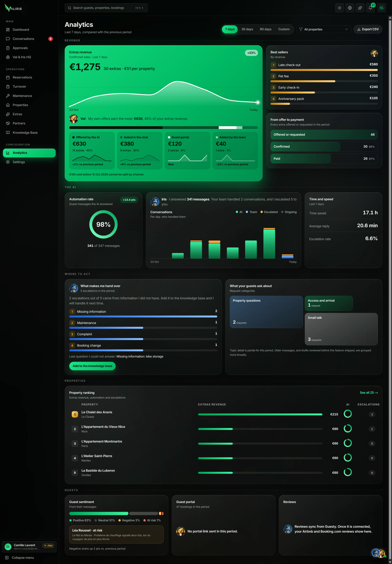
Task: Click the sparkles AI icon in header
Action: point(360,8)
